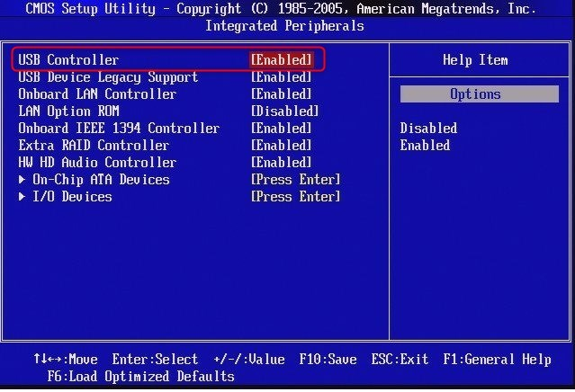
Task: Click [Press Enter] for On-Chip ATA Devices
Action: (295, 180)
